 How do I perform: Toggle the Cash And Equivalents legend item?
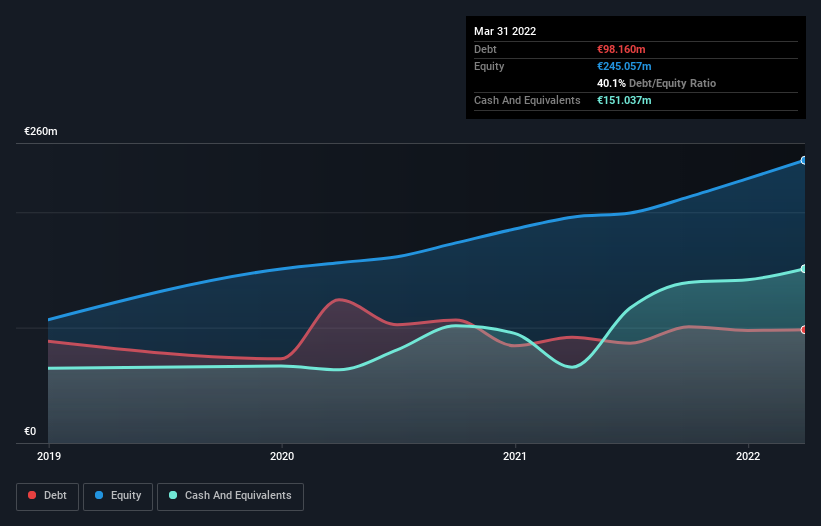(230, 496)
